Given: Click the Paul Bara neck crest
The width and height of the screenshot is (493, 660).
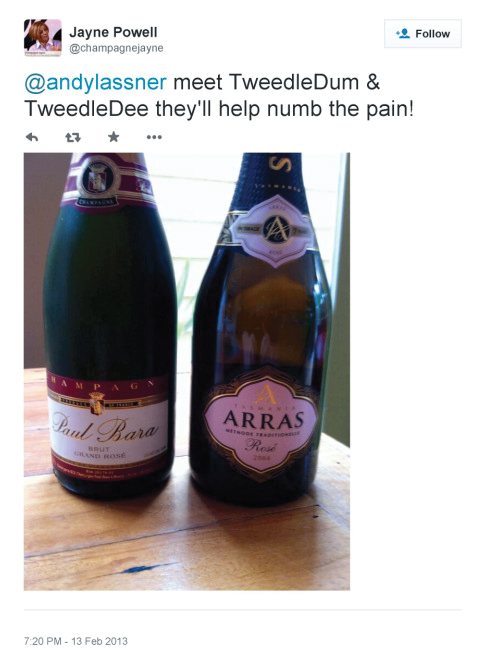Looking at the screenshot, I should (99, 177).
